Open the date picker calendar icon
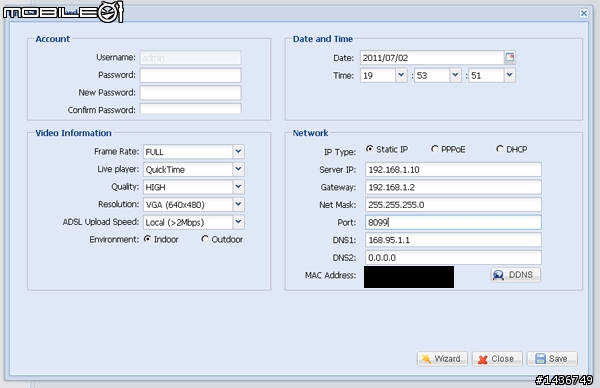This screenshot has height=388, width=600. (510, 57)
